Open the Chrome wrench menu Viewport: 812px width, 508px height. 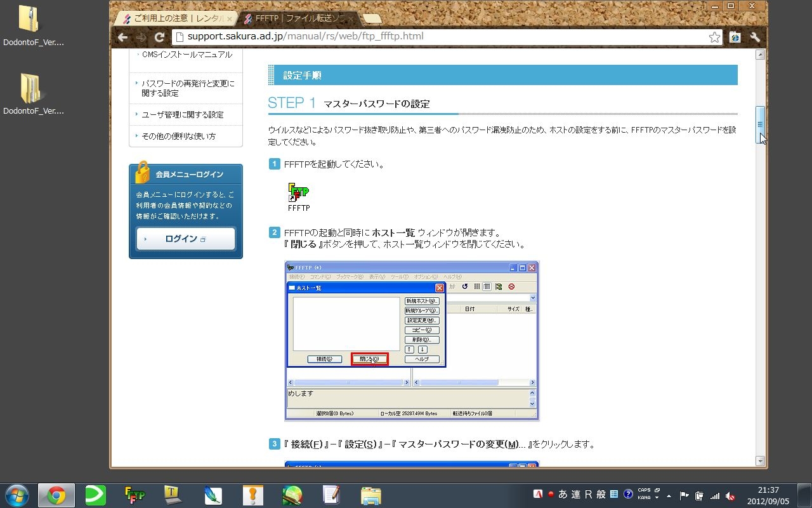(x=755, y=37)
